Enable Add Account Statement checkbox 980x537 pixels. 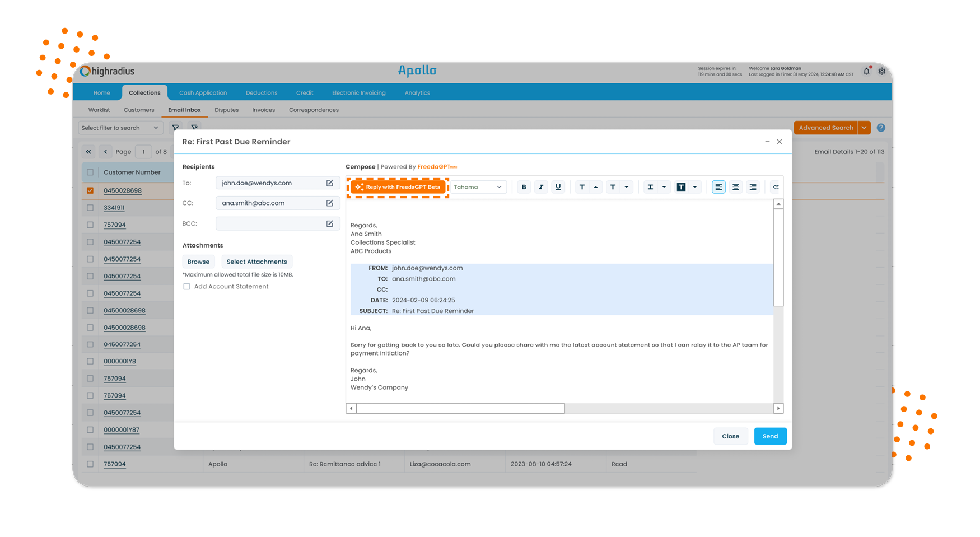186,287
